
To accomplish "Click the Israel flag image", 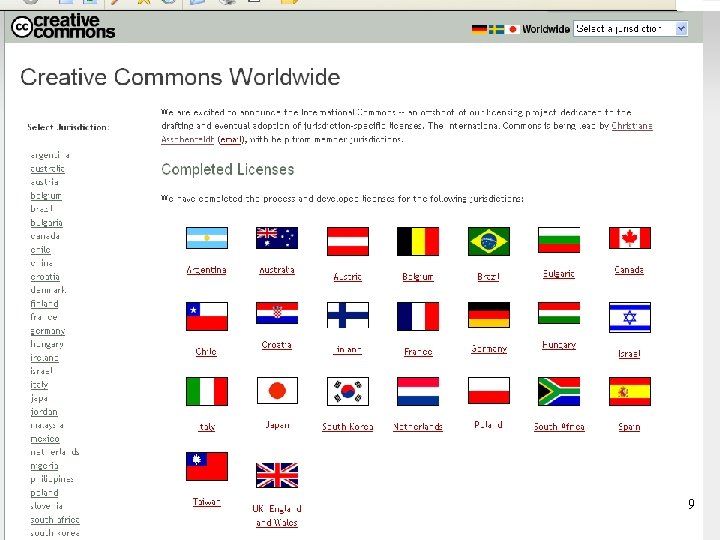I will tap(630, 317).
